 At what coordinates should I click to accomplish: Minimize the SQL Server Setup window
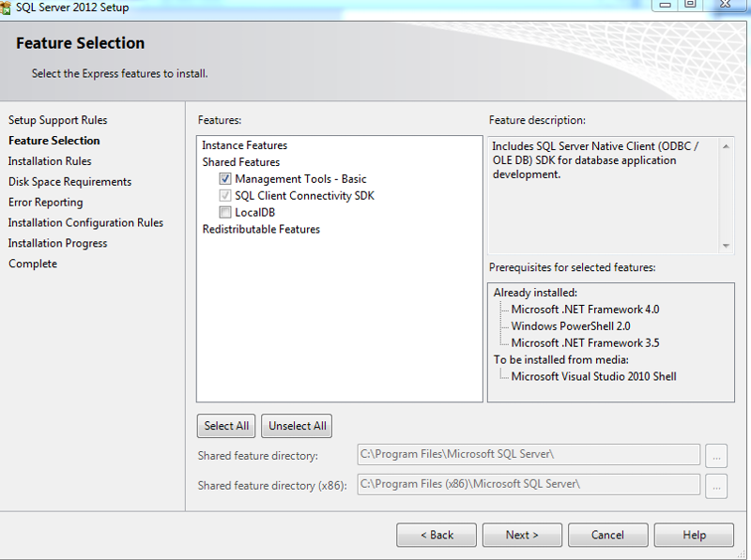[x=665, y=5]
